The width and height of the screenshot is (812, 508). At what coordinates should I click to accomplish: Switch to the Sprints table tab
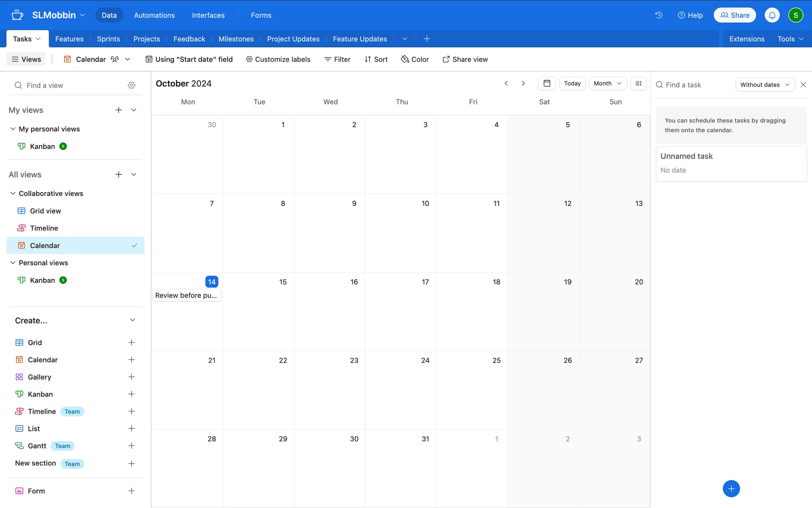tap(108, 39)
